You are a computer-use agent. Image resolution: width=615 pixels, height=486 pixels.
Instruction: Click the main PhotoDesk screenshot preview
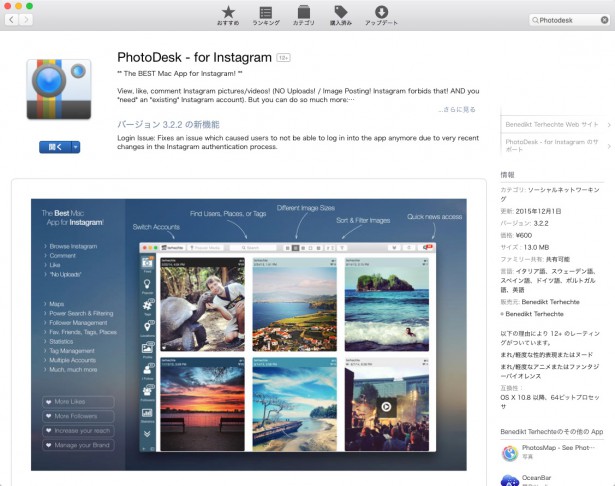coord(249,335)
